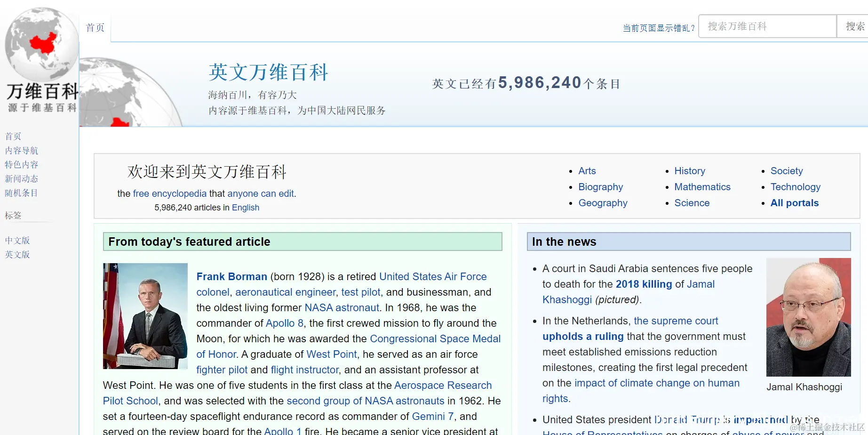Open the All portals page

[x=794, y=202]
